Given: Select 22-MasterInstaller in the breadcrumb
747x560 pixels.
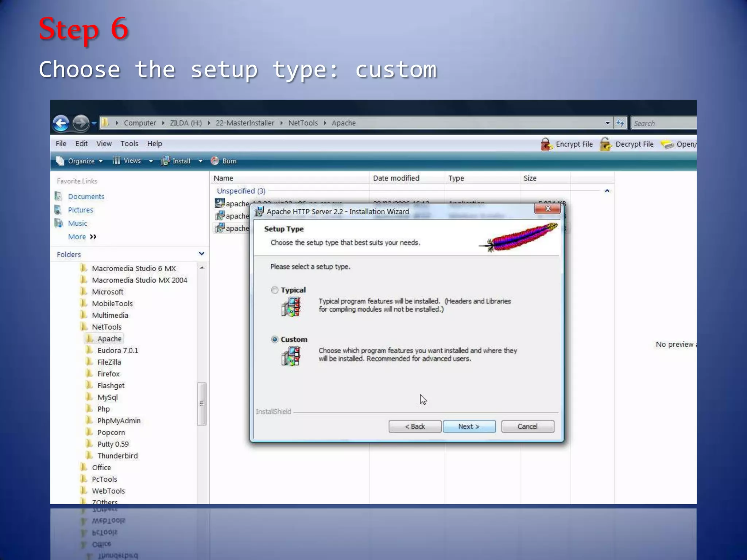Looking at the screenshot, I should click(245, 123).
